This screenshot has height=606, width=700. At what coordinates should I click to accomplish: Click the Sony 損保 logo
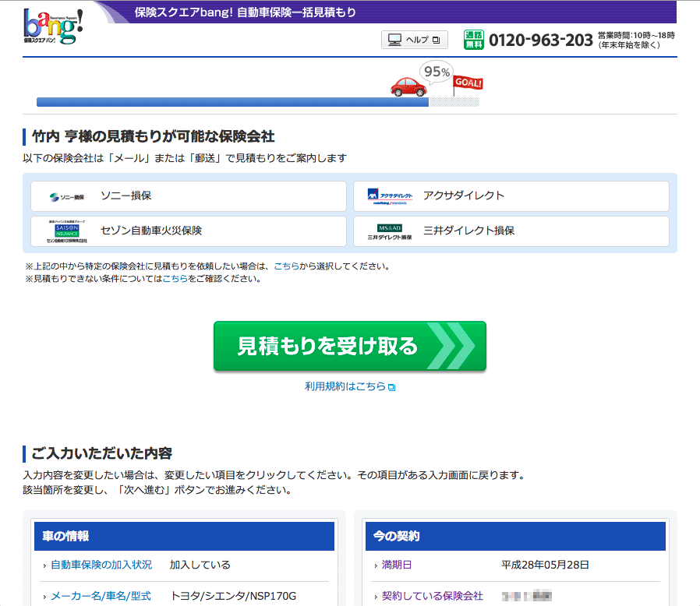click(x=67, y=197)
